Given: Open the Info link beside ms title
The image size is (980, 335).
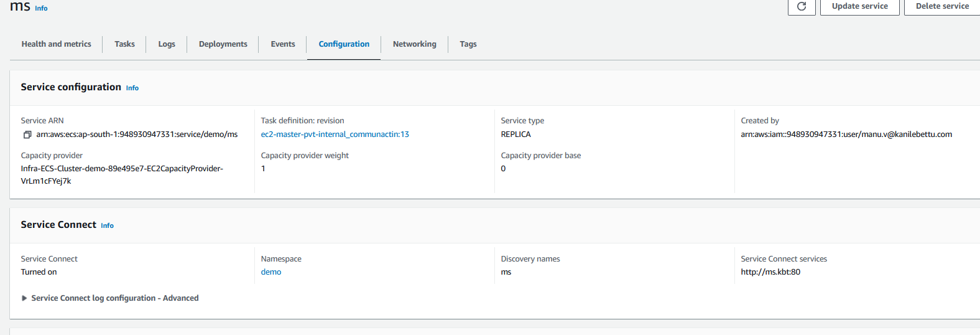Looking at the screenshot, I should pos(41,8).
